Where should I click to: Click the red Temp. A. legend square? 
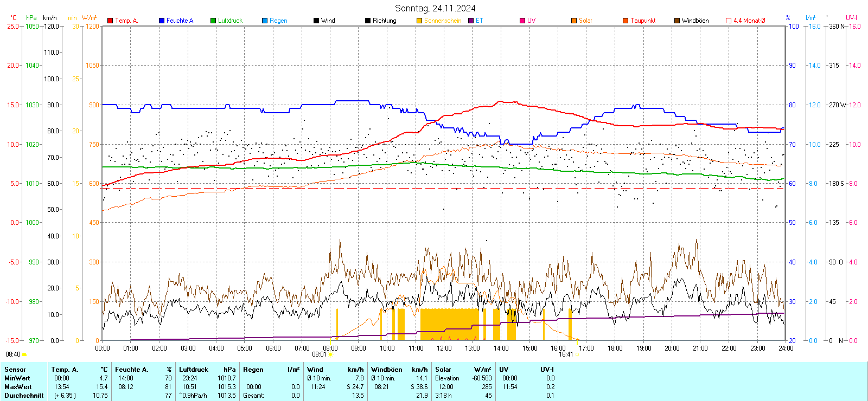point(110,21)
